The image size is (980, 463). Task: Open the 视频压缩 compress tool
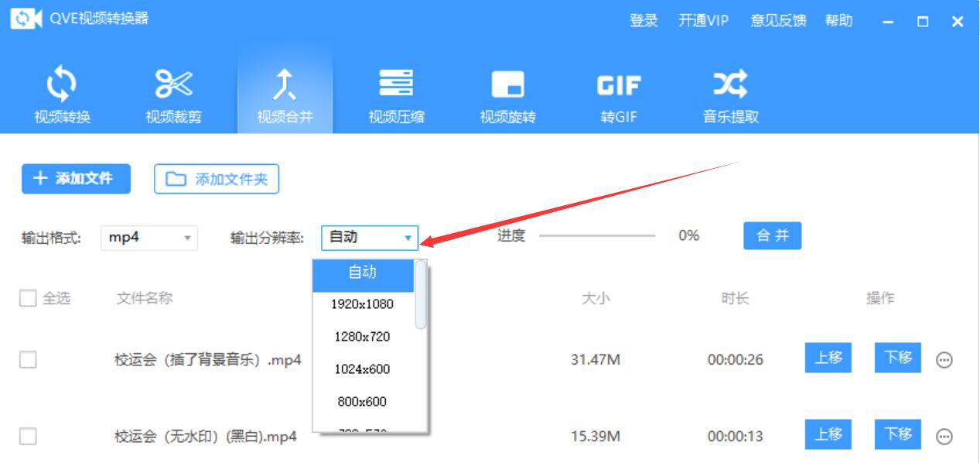[396, 96]
